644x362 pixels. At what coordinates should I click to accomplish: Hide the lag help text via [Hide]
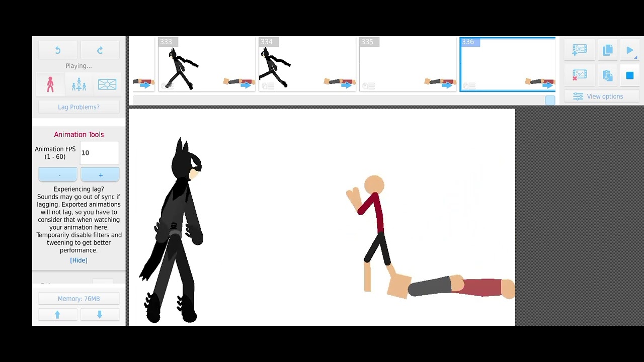click(78, 260)
